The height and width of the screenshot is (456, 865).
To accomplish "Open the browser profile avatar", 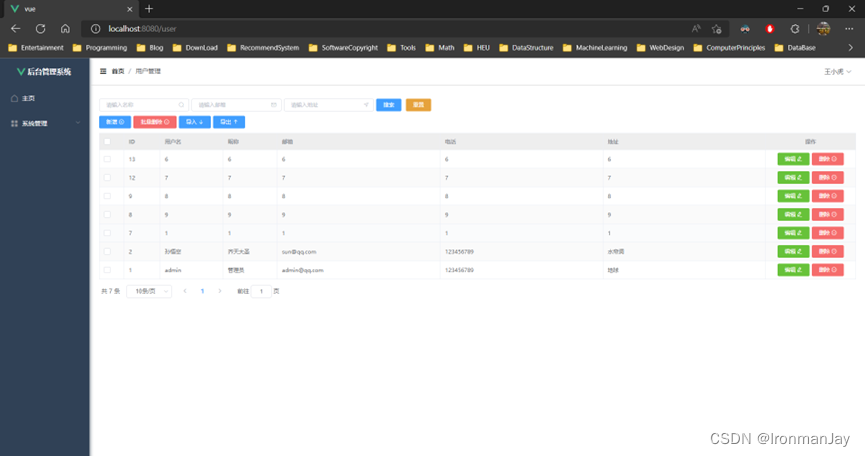I will coord(823,29).
